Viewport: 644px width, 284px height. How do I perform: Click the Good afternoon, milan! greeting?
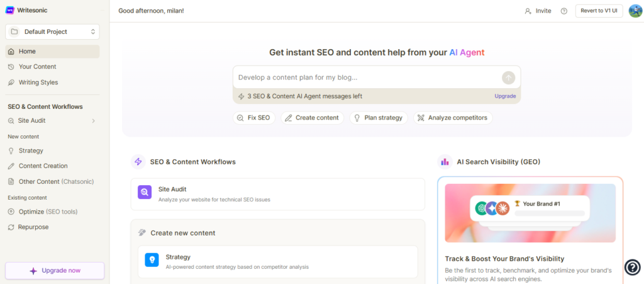pyautogui.click(x=151, y=11)
